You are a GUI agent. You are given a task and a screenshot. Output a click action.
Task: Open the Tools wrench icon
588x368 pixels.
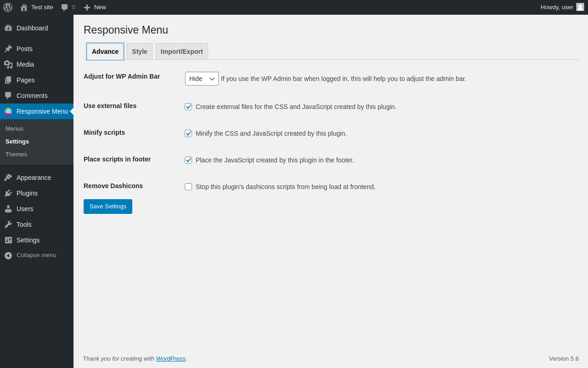(x=8, y=224)
